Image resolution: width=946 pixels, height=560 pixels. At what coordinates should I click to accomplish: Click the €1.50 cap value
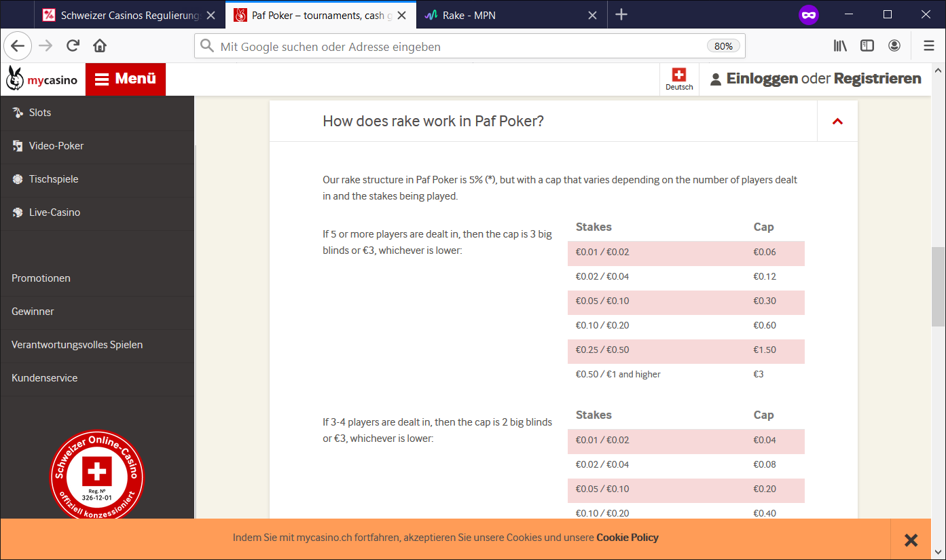(765, 350)
